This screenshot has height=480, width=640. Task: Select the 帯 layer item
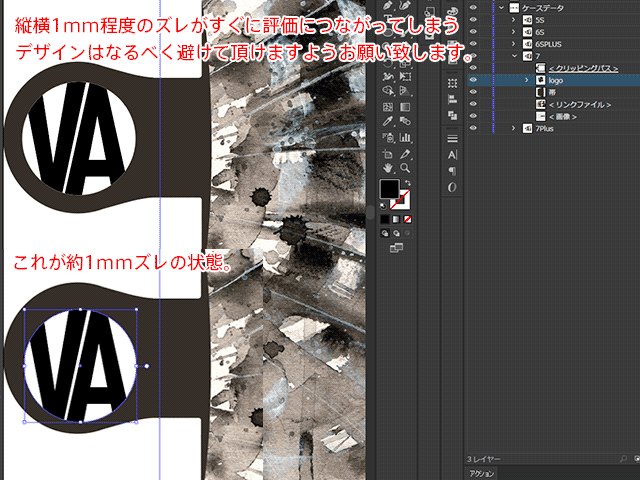(553, 92)
